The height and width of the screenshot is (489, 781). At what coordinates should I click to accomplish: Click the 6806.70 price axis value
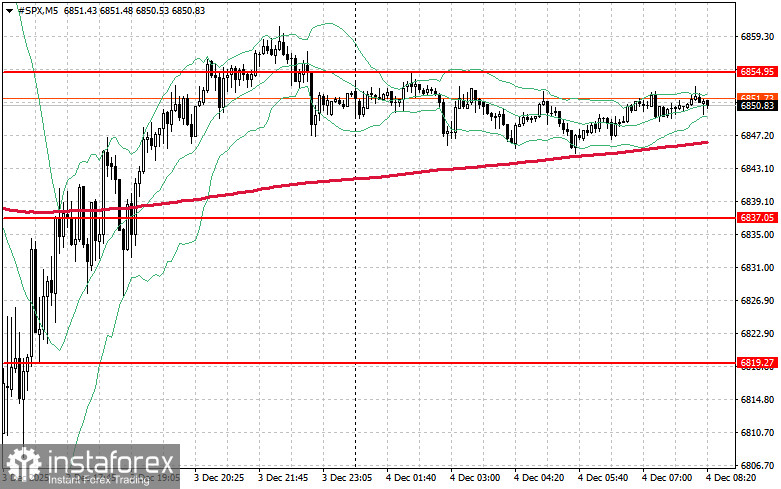pos(757,466)
